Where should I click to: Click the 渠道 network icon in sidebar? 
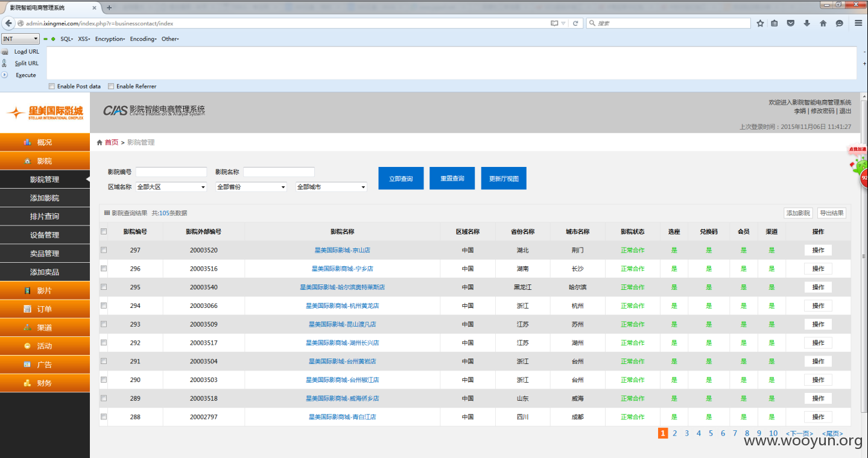coord(27,328)
